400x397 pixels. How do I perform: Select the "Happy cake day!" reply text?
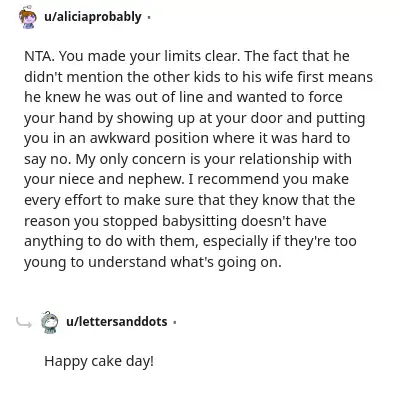coord(99,361)
